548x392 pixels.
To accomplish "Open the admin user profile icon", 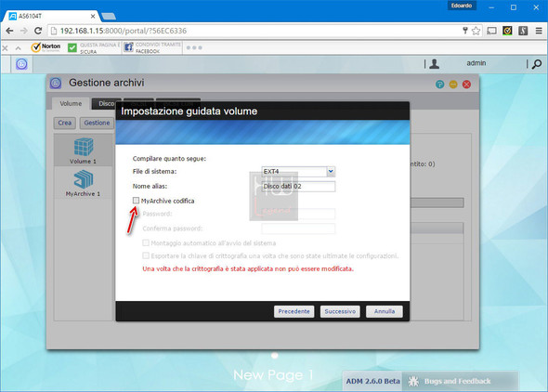I will 434,63.
